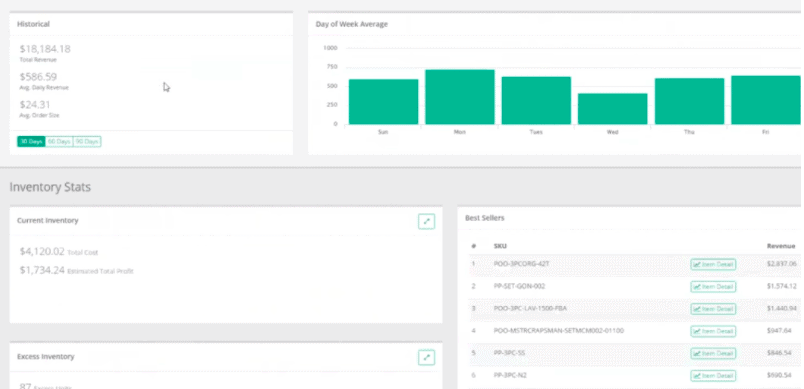Screen dimensions: 804x389
Task: Click the $586.59 average daily revenue
Action: click(38, 77)
